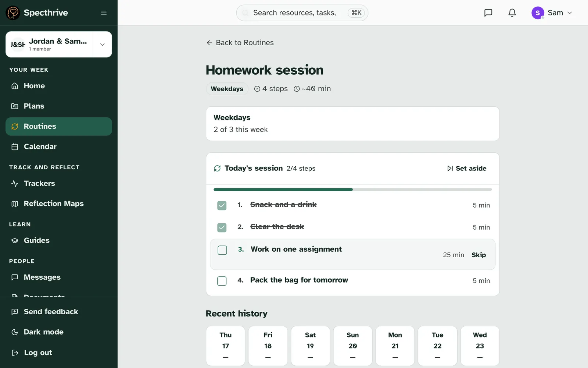Screen dimensions: 588x368
Task: Click the ⌘K shortcut badge
Action: [x=356, y=13]
